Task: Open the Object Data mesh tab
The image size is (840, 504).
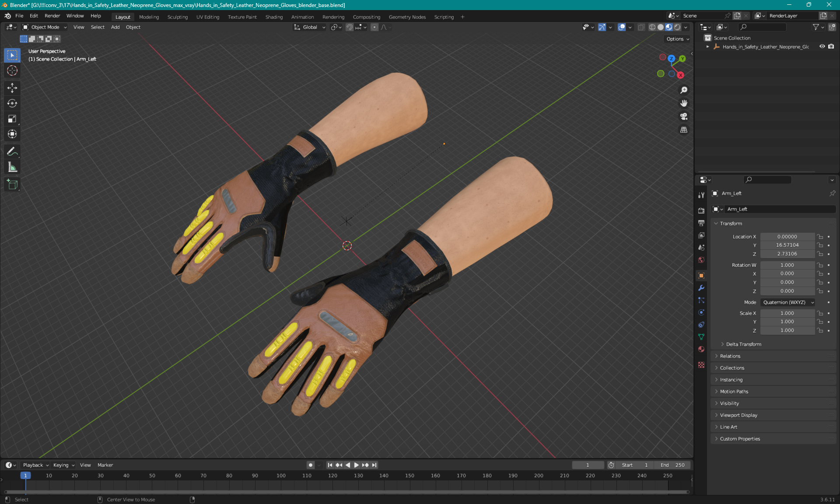Action: pos(701,337)
